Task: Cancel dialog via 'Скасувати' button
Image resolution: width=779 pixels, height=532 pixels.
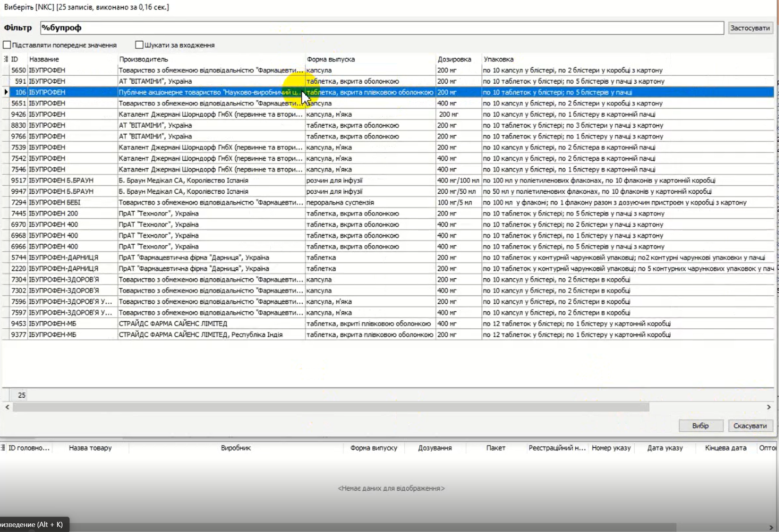Action: pos(750,425)
